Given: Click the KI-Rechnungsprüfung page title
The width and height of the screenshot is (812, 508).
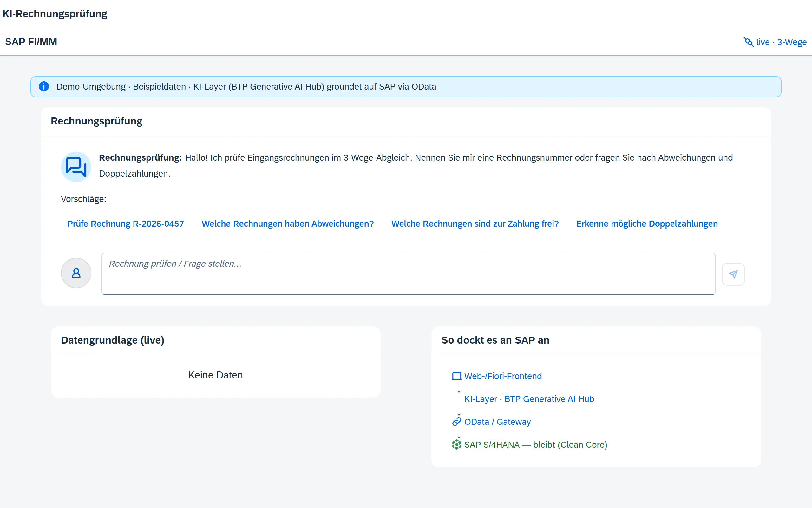Looking at the screenshot, I should (55, 14).
